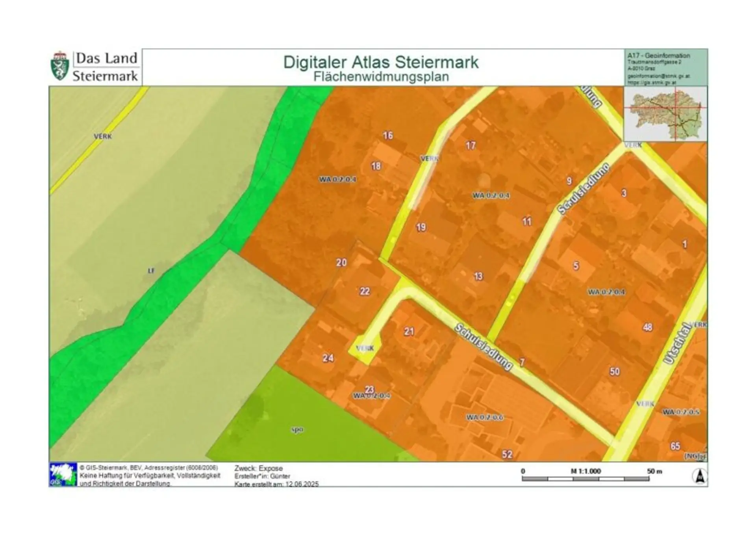756x535 pixels.
Task: Click the north arrow compass symbol
Action: [x=699, y=476]
